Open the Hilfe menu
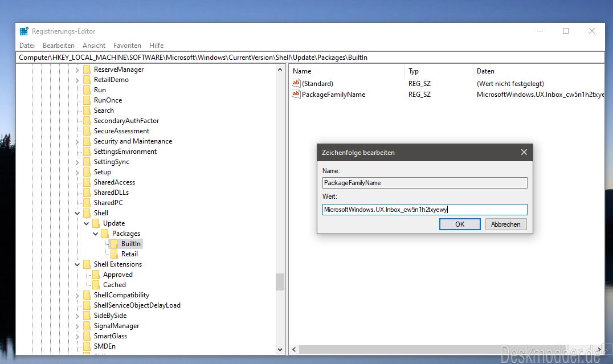This screenshot has width=613, height=364. pos(156,46)
